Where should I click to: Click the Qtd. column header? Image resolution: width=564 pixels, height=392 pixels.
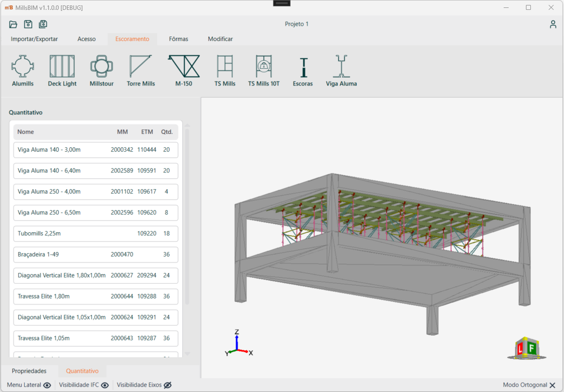pos(167,132)
